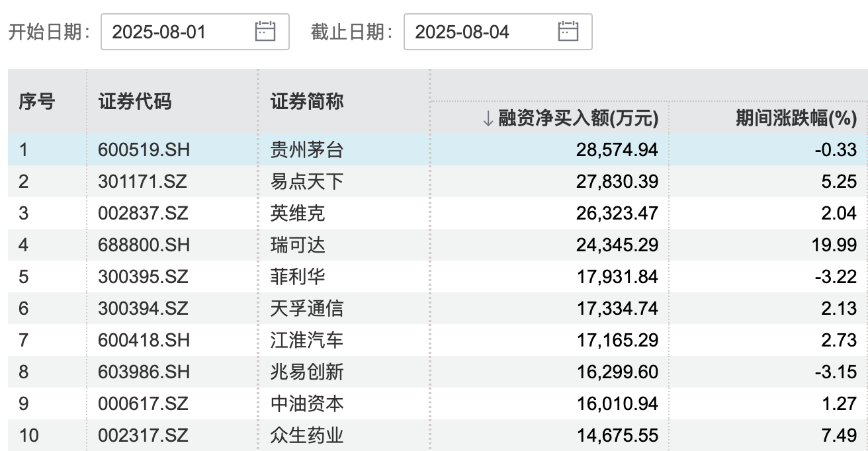The height and width of the screenshot is (451, 868).
Task: Select the 众生药业 row name
Action: (x=307, y=436)
